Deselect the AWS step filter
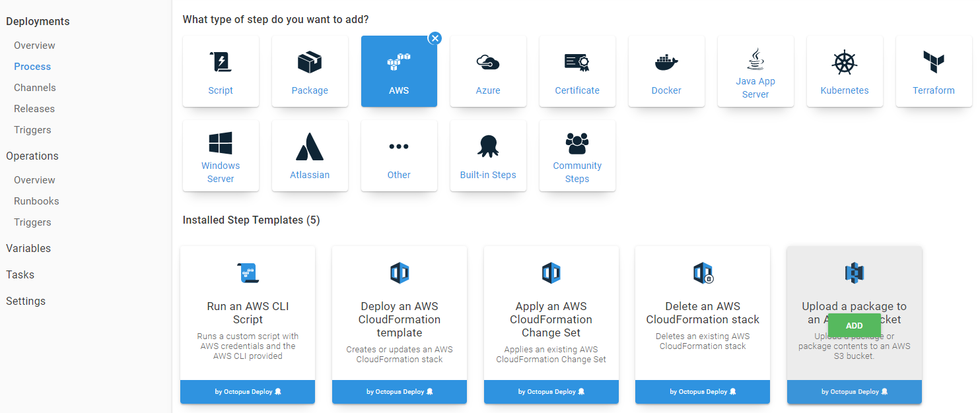Screen dimensions: 980x413 click(x=435, y=38)
